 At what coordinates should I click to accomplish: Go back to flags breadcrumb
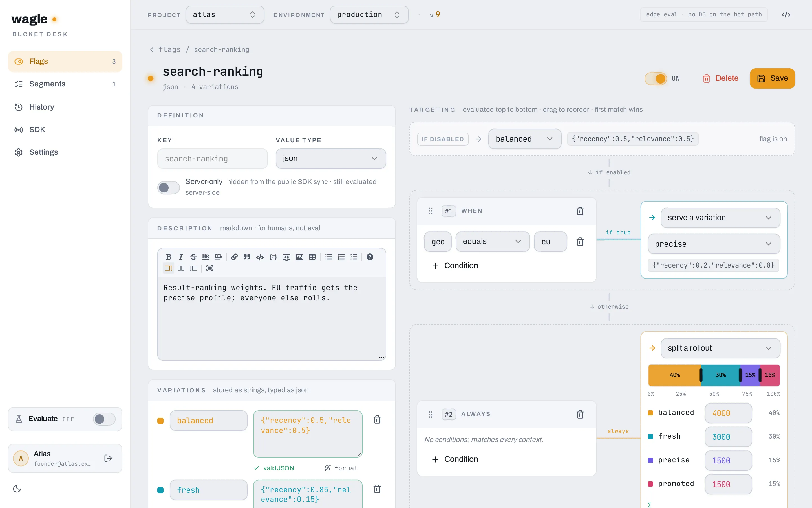166,50
